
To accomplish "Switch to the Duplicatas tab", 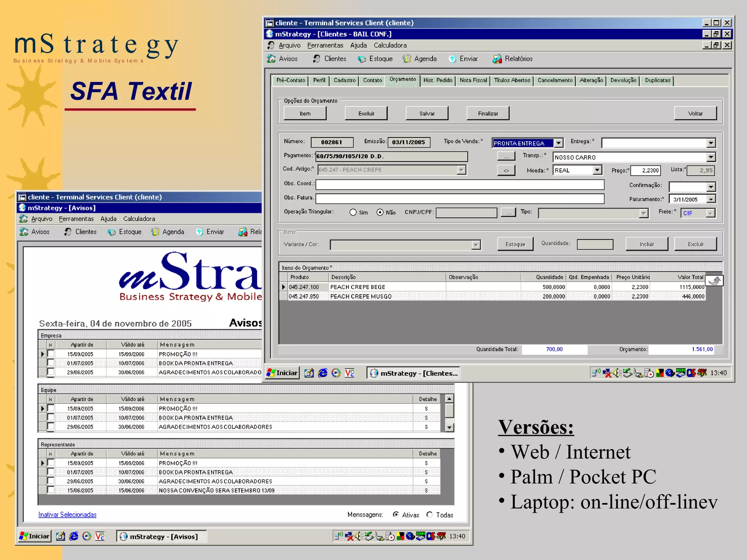I will pos(657,80).
